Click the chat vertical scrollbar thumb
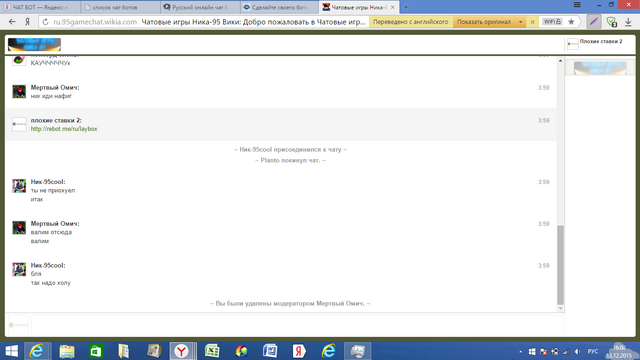This screenshot has width=640, height=360. point(560,265)
